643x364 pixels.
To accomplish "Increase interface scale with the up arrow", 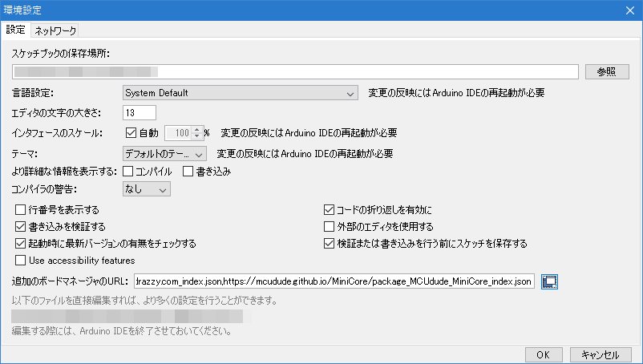I will [197, 130].
